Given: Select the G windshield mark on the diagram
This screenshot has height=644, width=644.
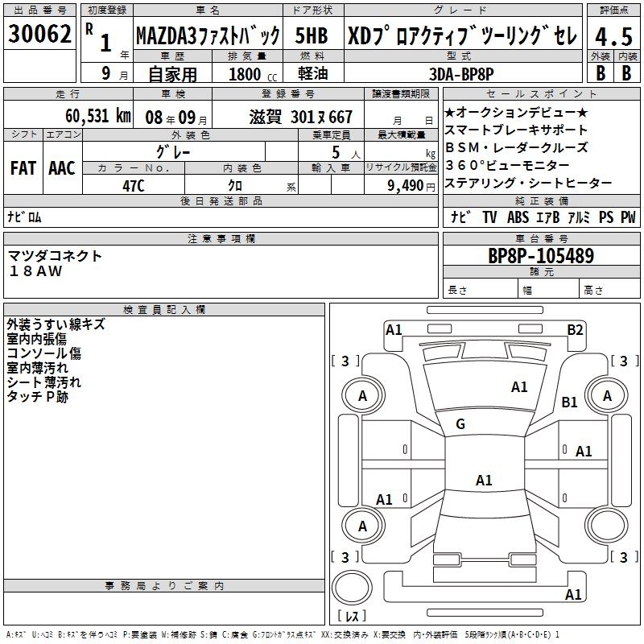Looking at the screenshot, I should pyautogui.click(x=460, y=424).
